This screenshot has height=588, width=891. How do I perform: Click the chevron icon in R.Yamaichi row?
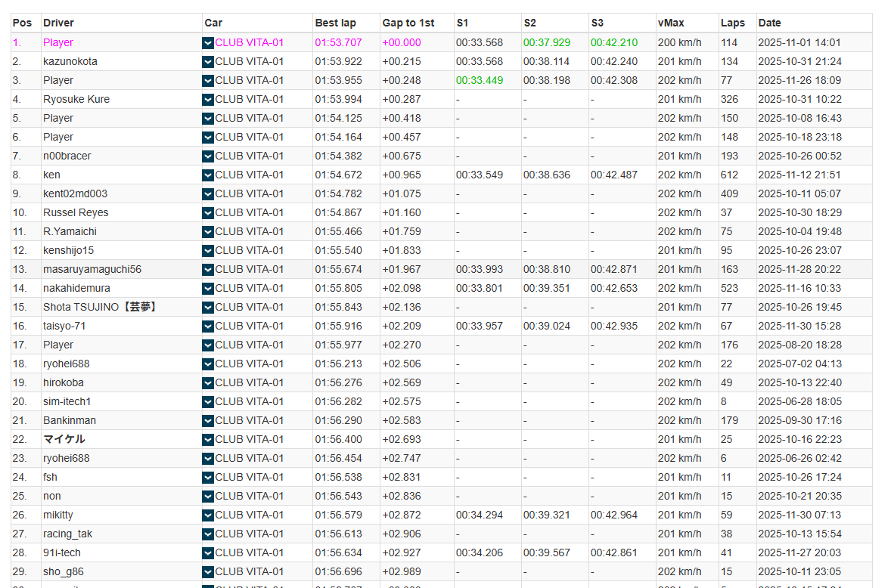click(x=208, y=232)
